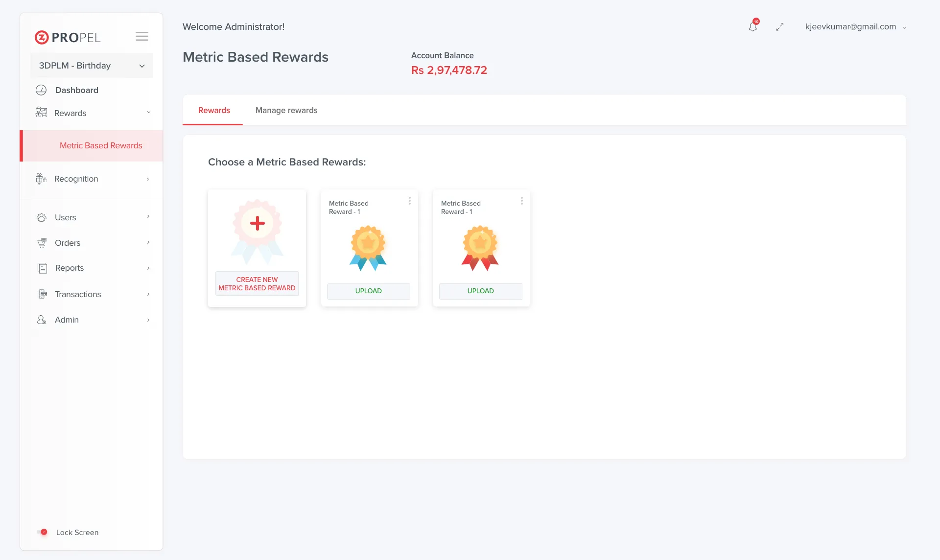This screenshot has height=560, width=940.
Task: Switch to the Rewards tab
Action: coord(214,110)
